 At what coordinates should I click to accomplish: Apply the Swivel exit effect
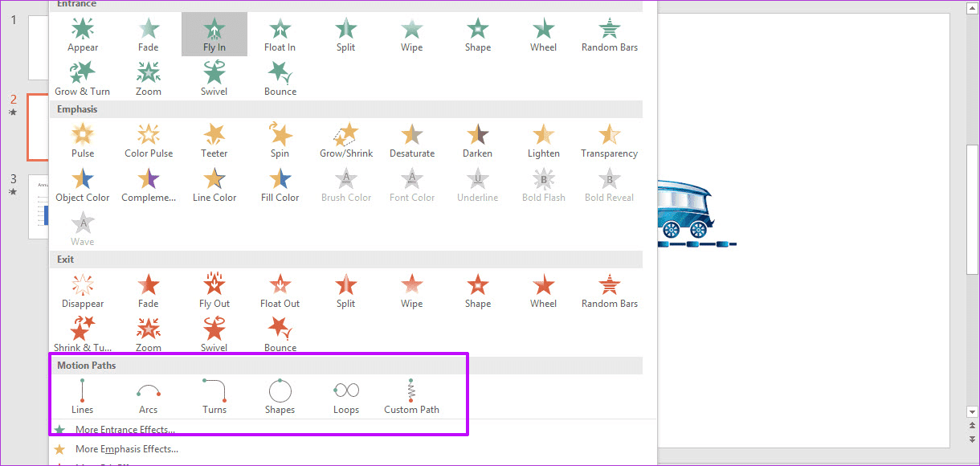click(214, 334)
